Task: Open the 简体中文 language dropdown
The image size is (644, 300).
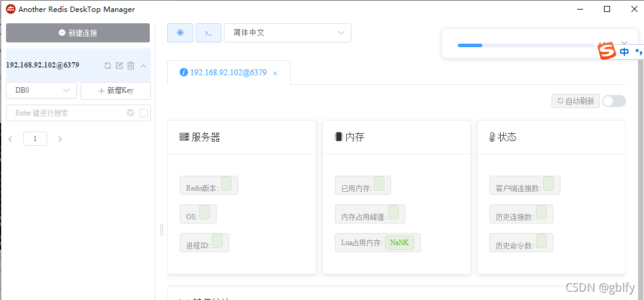Action: (288, 33)
